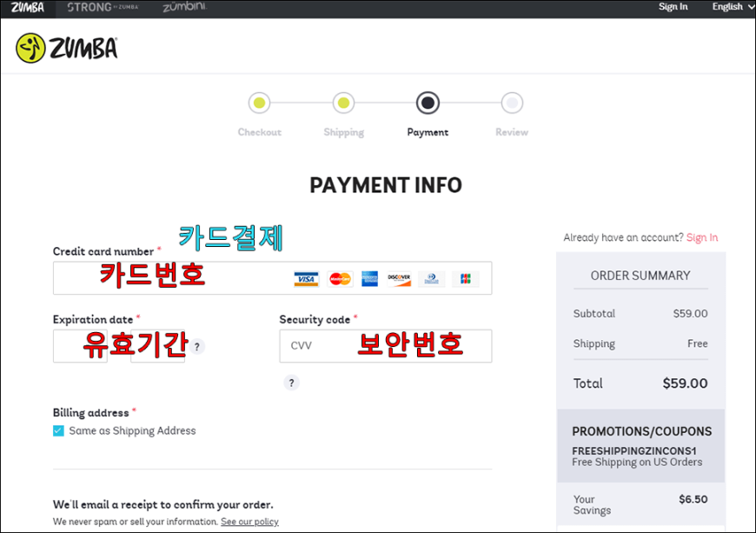Click the American Express card icon
The height and width of the screenshot is (533, 756).
[x=370, y=279]
